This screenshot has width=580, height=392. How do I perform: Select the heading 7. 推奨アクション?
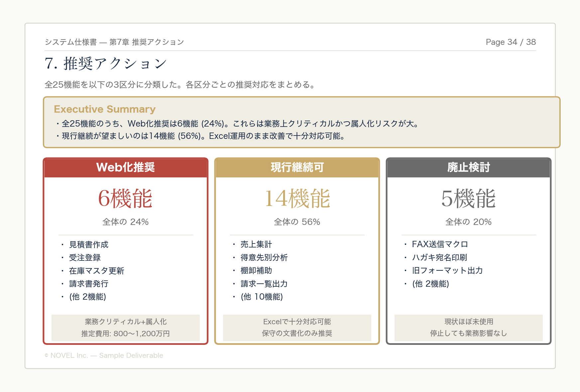pos(106,63)
